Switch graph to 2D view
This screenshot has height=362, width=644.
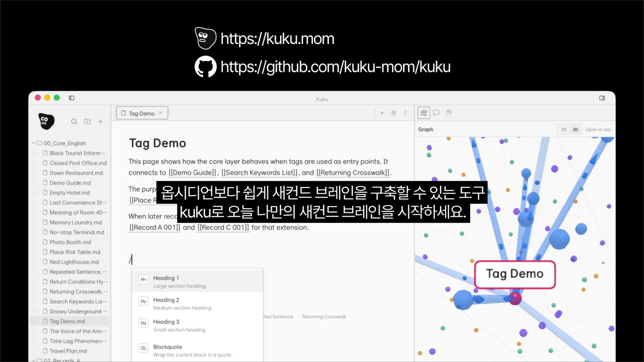tap(564, 130)
